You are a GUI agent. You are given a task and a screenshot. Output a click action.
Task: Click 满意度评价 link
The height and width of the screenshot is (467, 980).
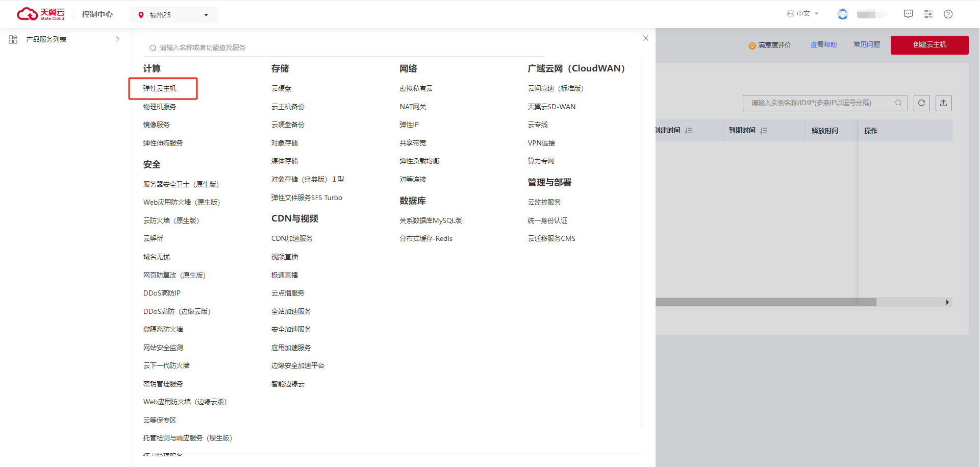[774, 45]
